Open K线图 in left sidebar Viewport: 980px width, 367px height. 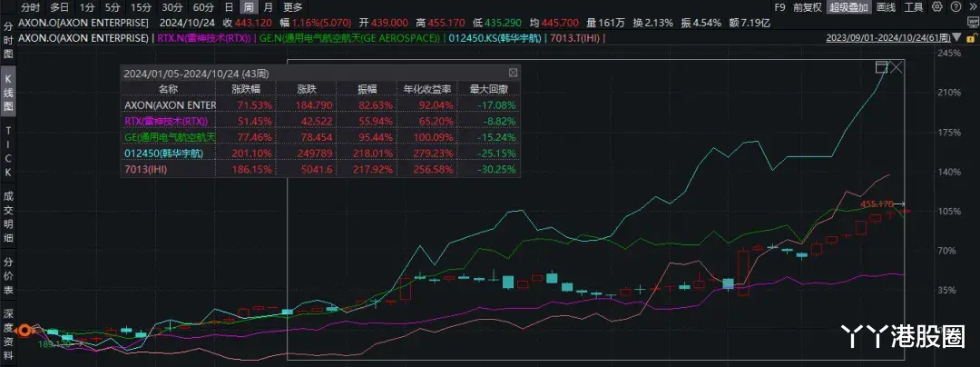pos(9,94)
